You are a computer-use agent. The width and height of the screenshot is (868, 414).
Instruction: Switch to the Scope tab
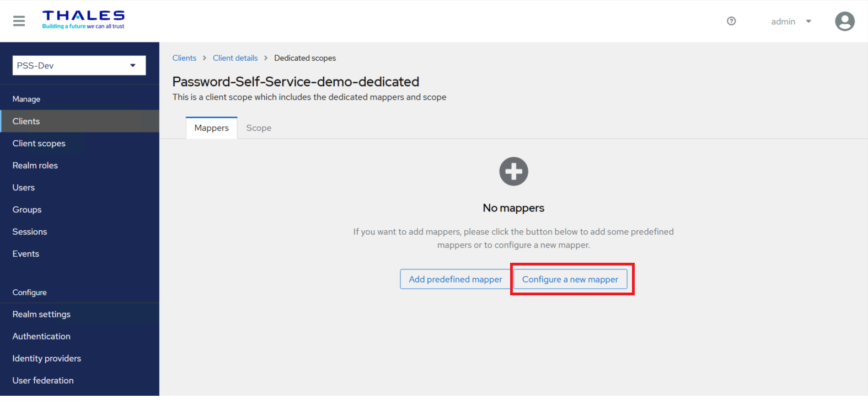pyautogui.click(x=259, y=128)
